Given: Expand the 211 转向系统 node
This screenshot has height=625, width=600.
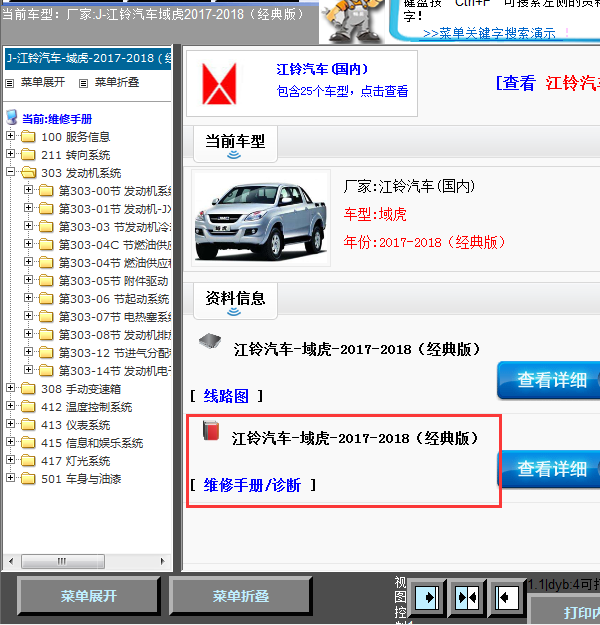Looking at the screenshot, I should pos(11,154).
